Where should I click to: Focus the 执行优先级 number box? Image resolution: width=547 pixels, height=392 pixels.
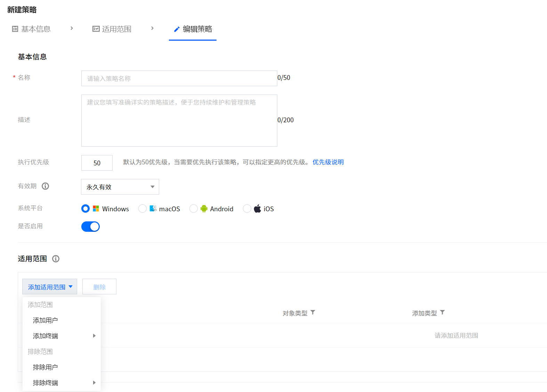pos(97,163)
